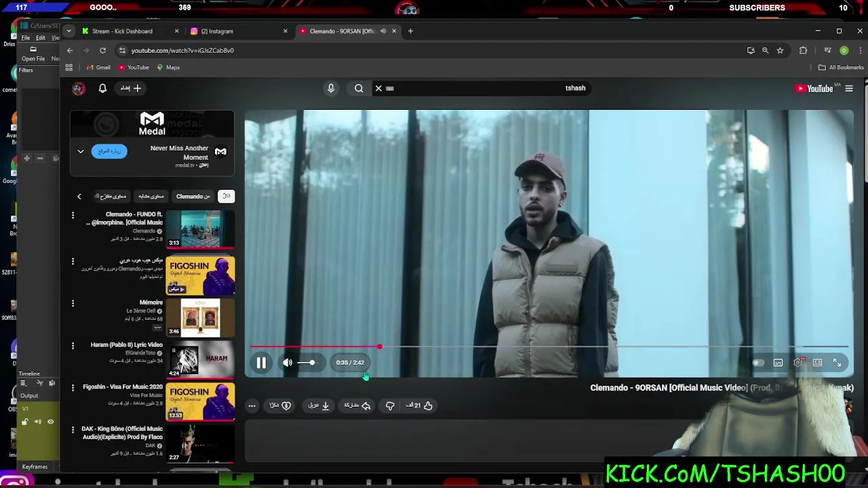The width and height of the screenshot is (868, 488).
Task: Open YouTube notifications bell
Action: (102, 88)
